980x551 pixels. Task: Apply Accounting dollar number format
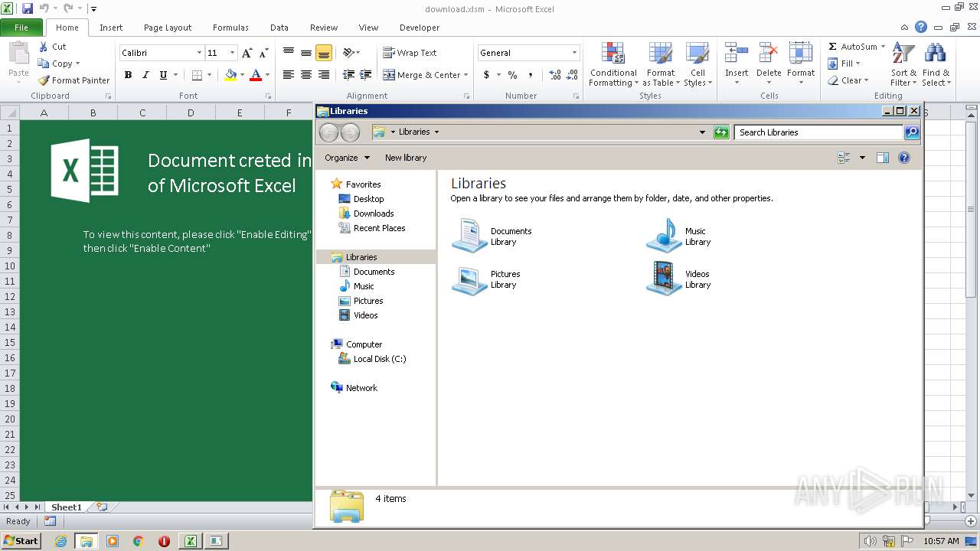[x=486, y=75]
